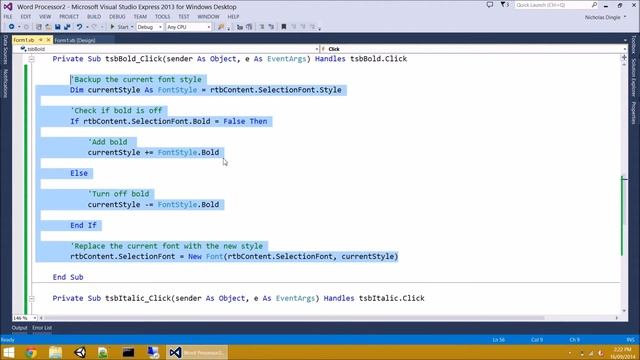Image resolution: width=640 pixels, height=360 pixels.
Task: Open the Any CPU platform dropdown
Action: click(189, 27)
